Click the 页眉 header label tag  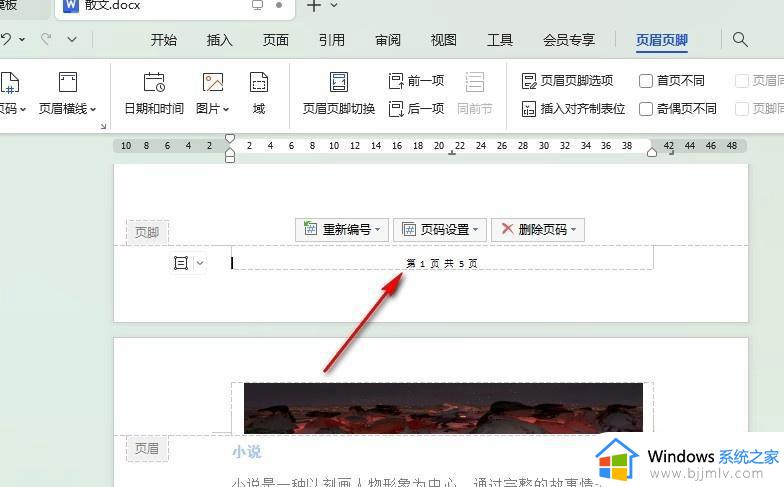point(147,448)
